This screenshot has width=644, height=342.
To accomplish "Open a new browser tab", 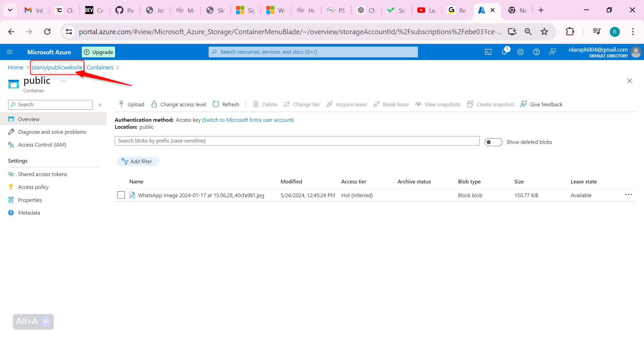I will (x=541, y=10).
